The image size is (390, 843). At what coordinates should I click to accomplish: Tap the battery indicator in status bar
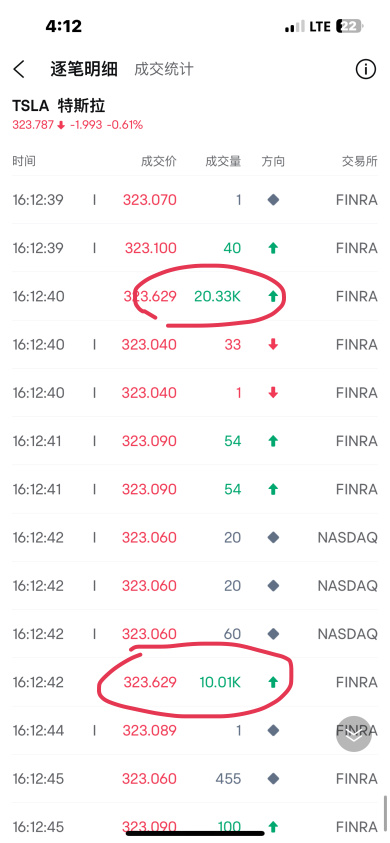click(x=350, y=26)
